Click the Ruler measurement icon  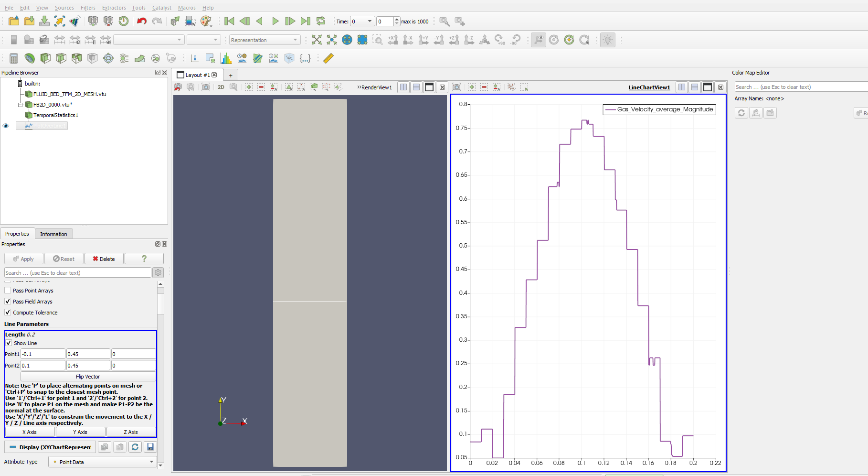coord(328,58)
